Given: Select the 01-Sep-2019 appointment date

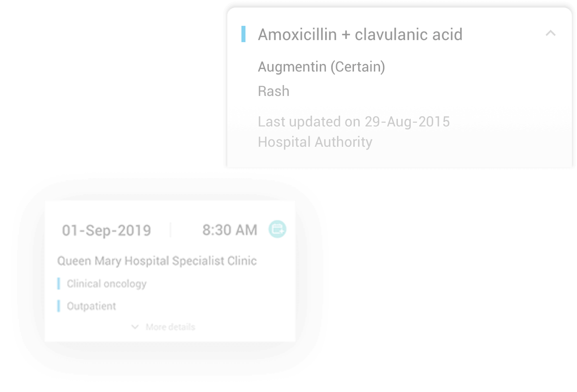Looking at the screenshot, I should click(x=107, y=230).
